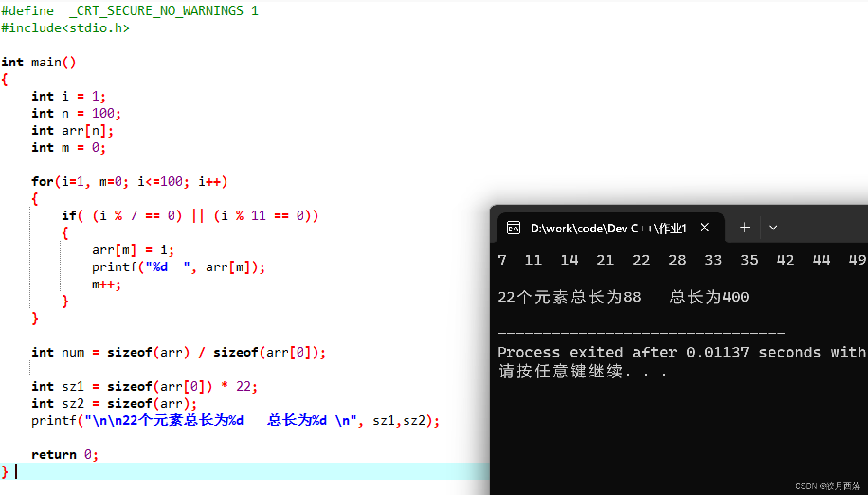Click the closing brace of the if block

(65, 301)
